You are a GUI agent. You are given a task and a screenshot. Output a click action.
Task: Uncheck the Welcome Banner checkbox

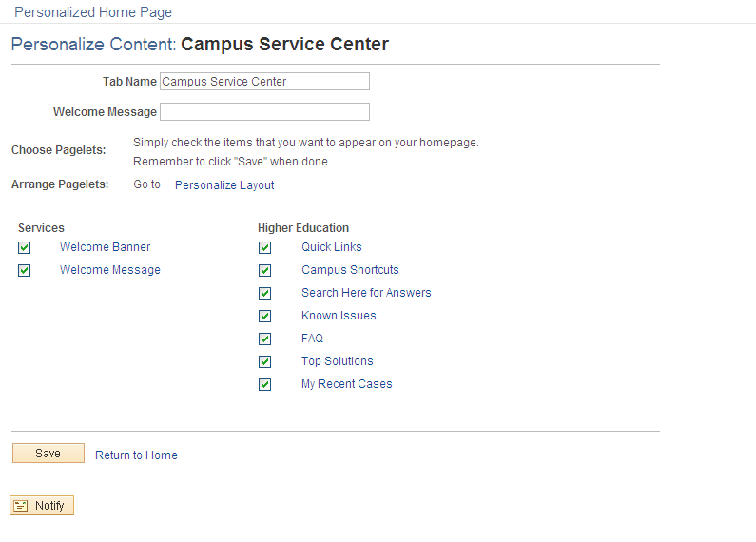24,247
